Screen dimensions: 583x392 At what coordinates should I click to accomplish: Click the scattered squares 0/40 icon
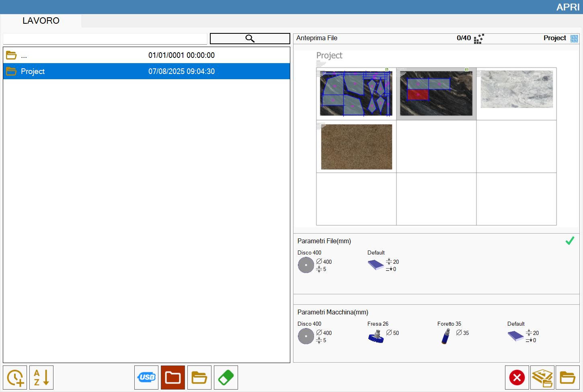pos(479,39)
